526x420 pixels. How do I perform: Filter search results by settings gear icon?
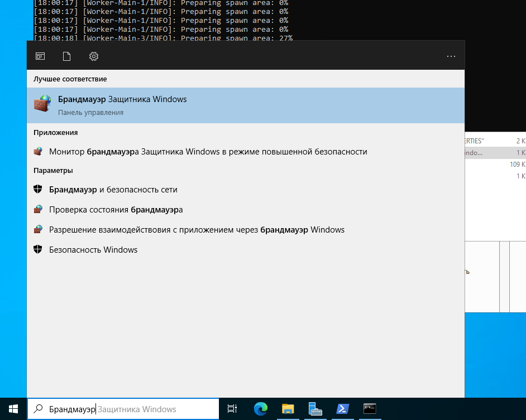click(x=94, y=56)
